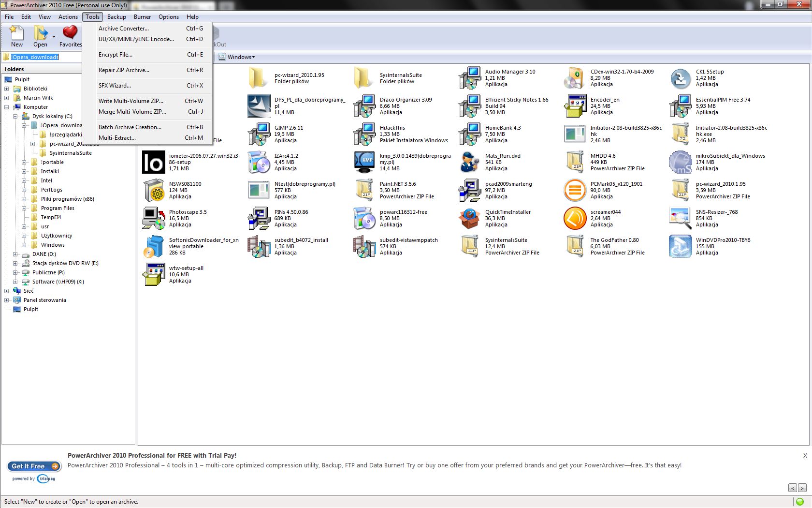Open the Options menu
Viewport: 812px width, 508px height.
coord(169,17)
